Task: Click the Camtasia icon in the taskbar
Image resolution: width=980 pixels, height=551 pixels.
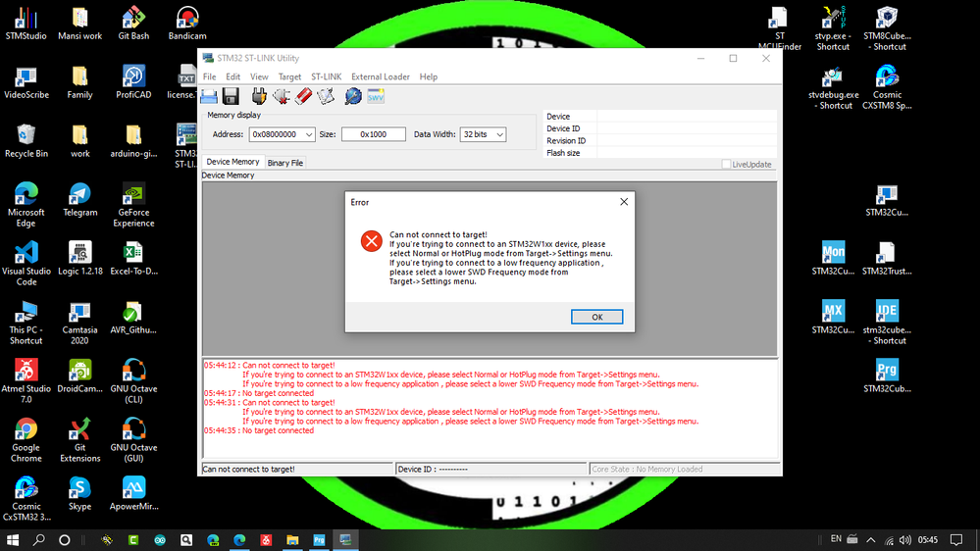Action: click(133, 540)
